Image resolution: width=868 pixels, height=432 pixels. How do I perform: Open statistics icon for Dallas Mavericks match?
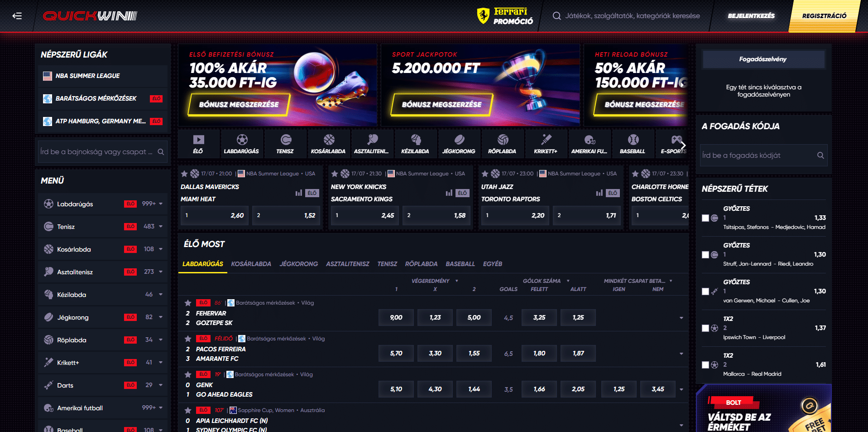299,193
